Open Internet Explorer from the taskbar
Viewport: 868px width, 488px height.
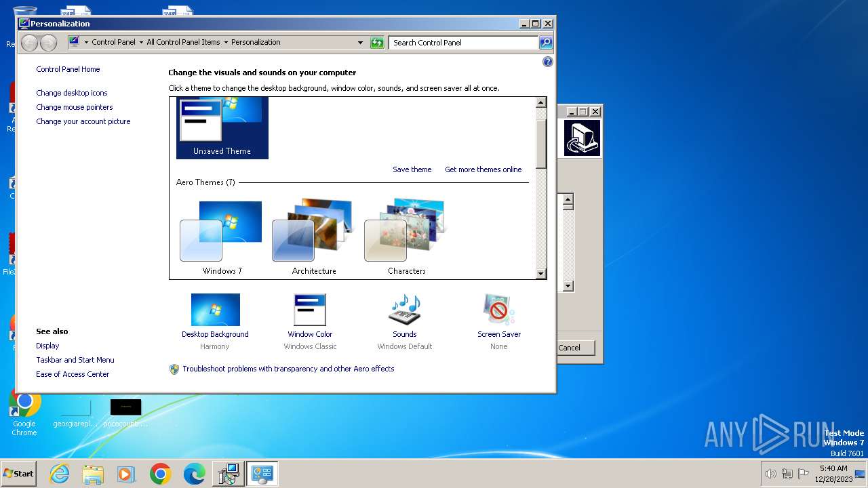point(60,474)
